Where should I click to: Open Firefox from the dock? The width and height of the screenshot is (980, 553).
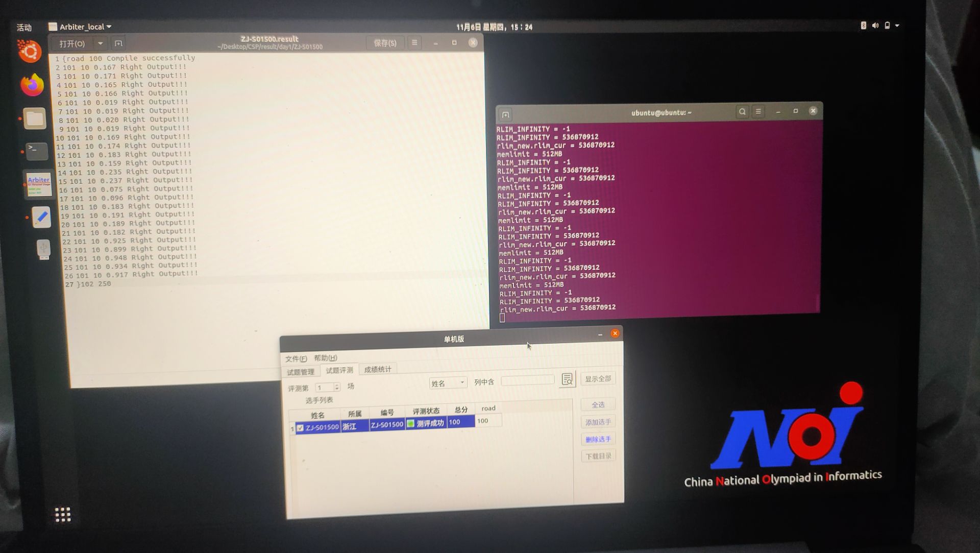[32, 85]
